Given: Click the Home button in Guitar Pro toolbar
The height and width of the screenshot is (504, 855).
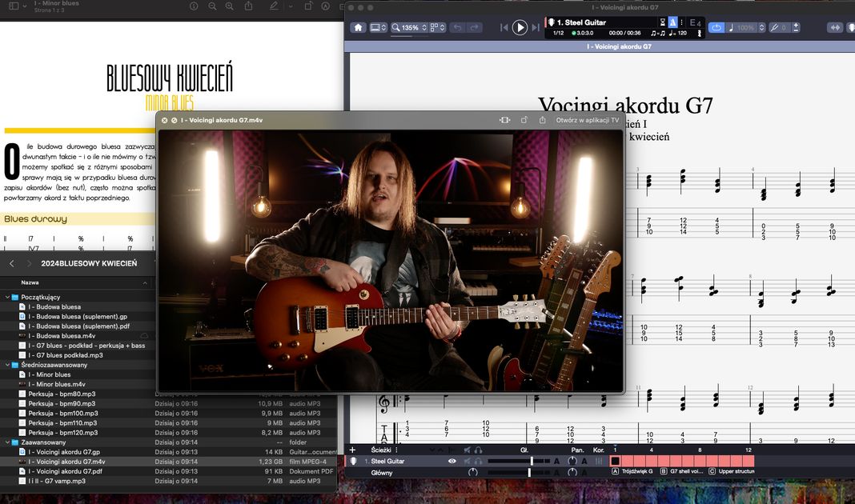Looking at the screenshot, I should 358,27.
